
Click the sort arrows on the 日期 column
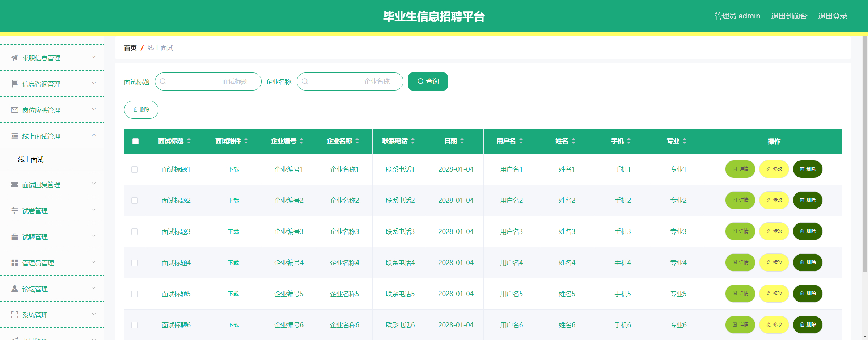[x=462, y=141]
